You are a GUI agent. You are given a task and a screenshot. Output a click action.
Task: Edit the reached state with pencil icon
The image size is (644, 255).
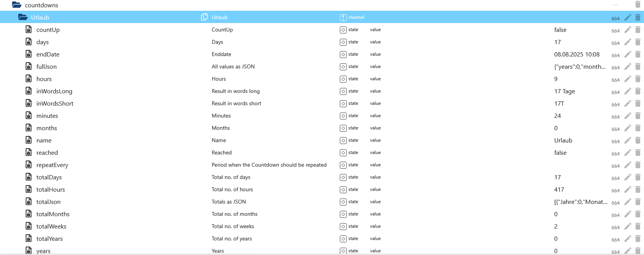point(628,152)
